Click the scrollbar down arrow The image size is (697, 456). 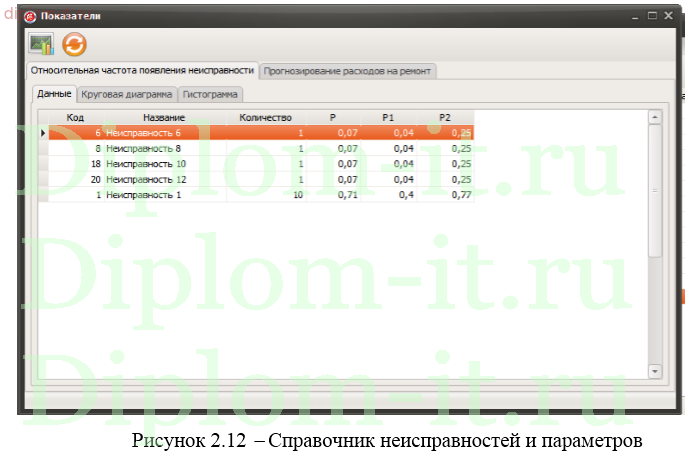coord(655,371)
